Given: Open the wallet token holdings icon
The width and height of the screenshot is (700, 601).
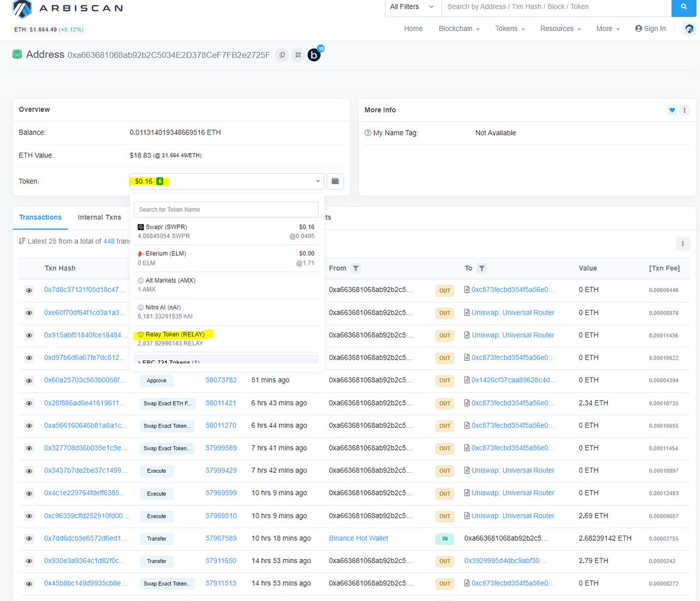Looking at the screenshot, I should (x=335, y=181).
